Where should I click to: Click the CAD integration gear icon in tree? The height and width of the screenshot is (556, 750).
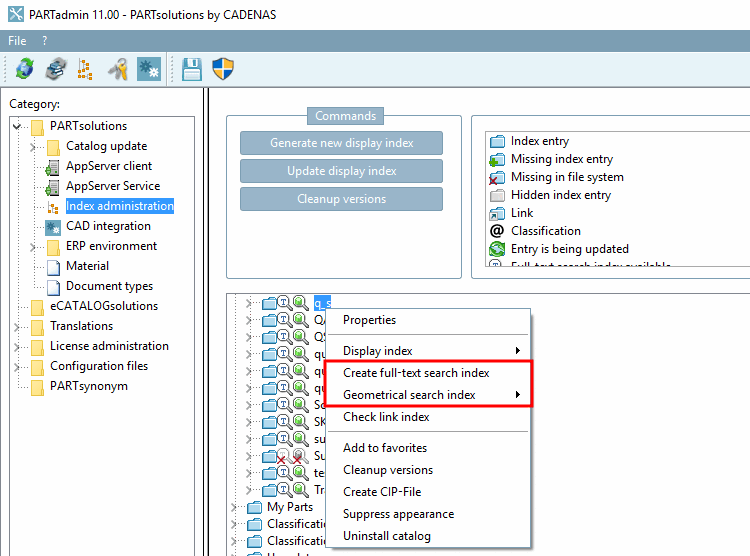click(x=53, y=227)
